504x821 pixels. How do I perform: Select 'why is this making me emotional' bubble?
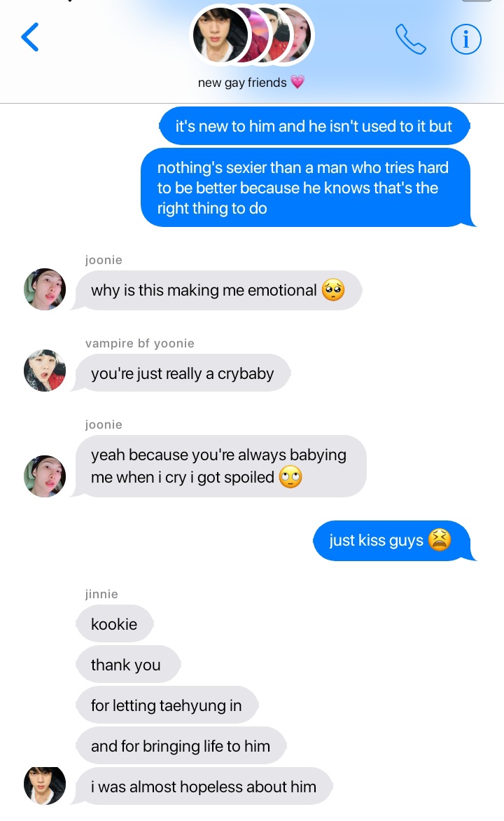[219, 290]
